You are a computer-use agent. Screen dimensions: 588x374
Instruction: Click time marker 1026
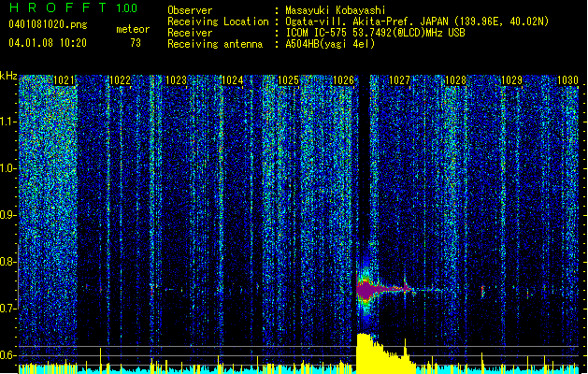click(343, 80)
